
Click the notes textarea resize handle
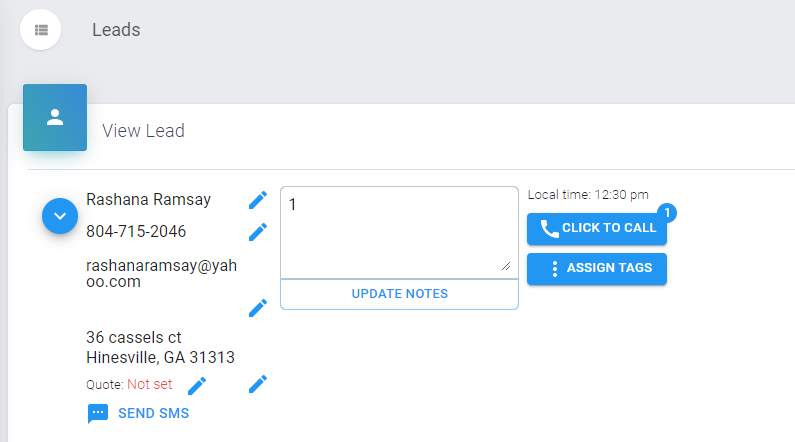506,266
